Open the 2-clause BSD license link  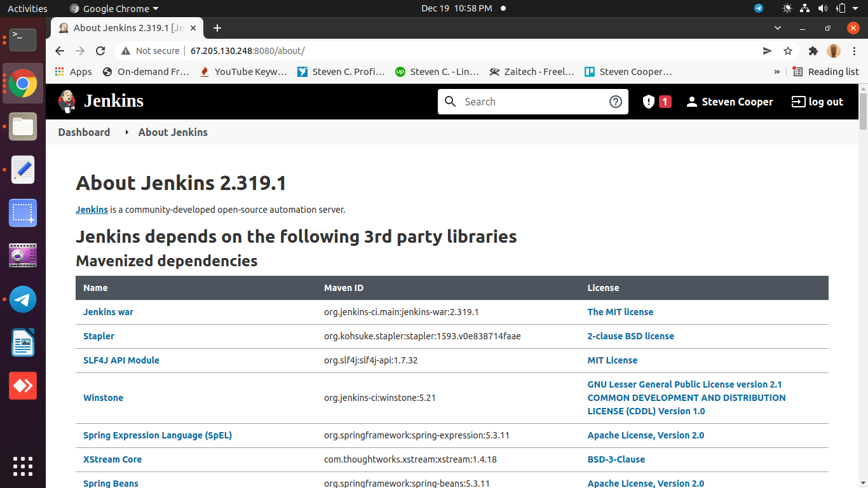pyautogui.click(x=630, y=336)
